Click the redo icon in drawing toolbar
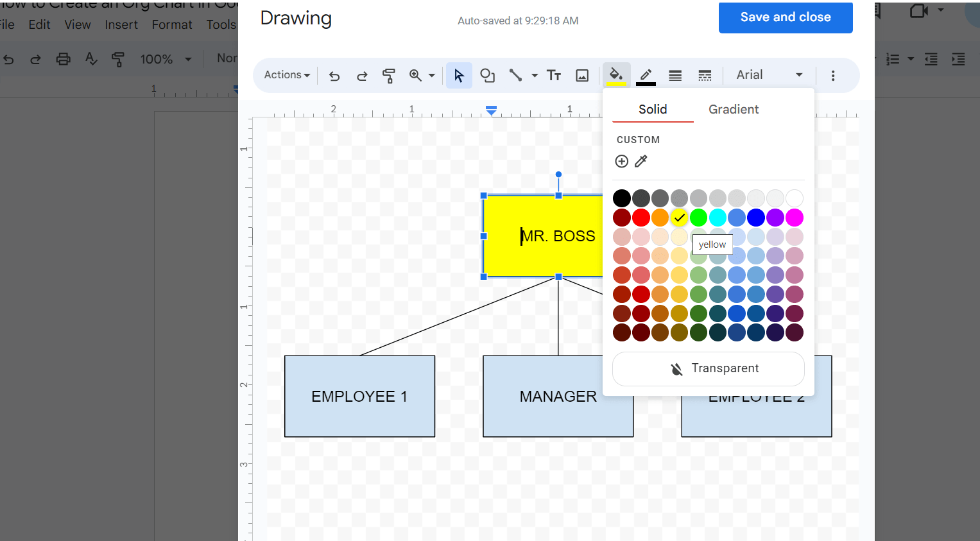 tap(361, 75)
